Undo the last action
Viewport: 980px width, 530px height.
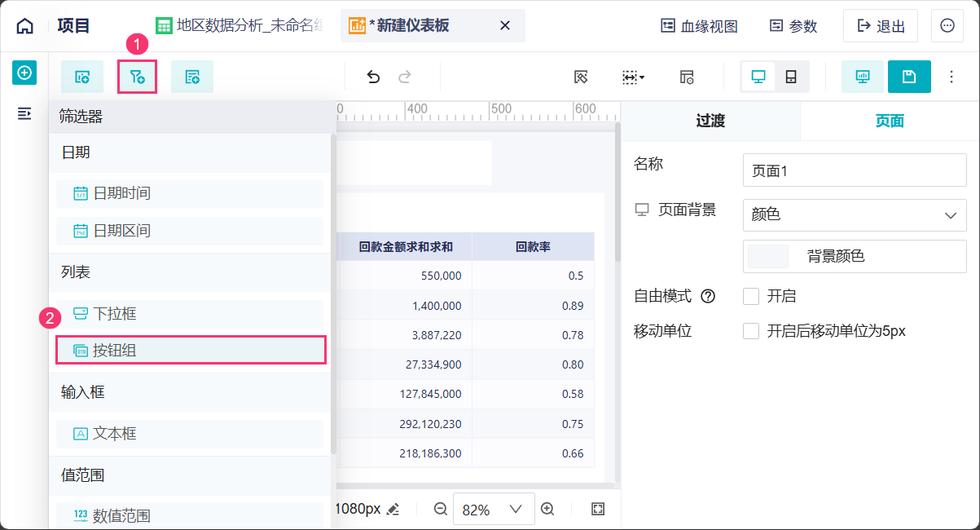tap(373, 77)
